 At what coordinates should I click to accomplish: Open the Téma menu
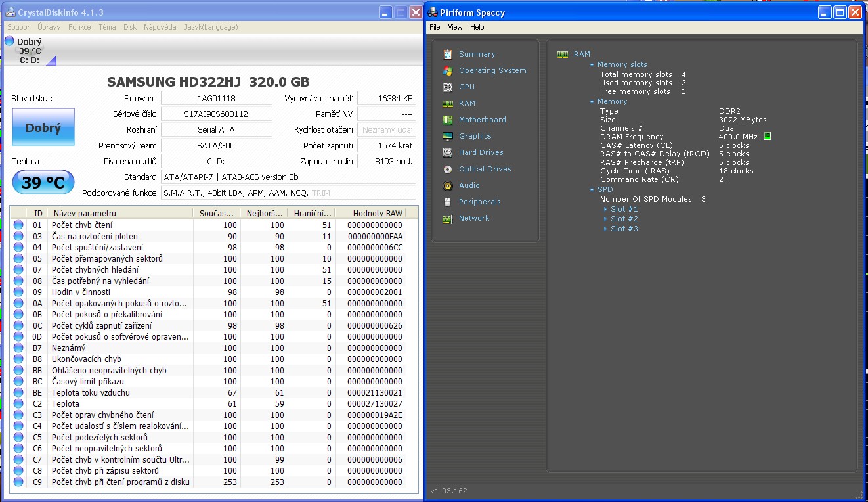coord(107,27)
